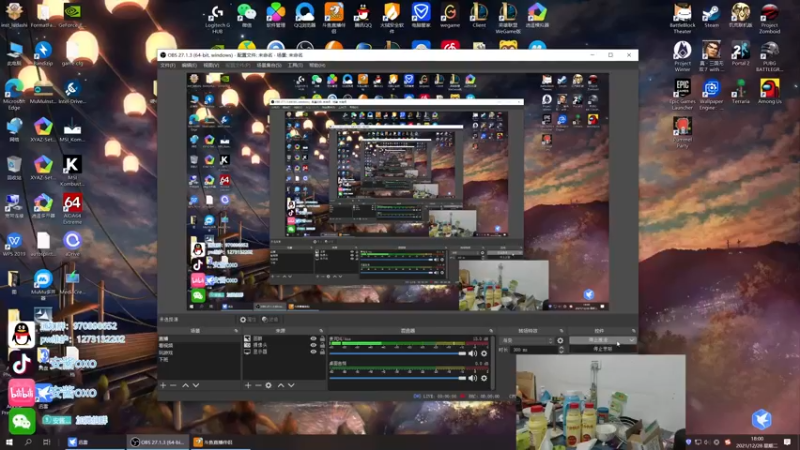Switch to OBS 27.1.3 taskbar button
This screenshot has height=450, width=800.
158,442
